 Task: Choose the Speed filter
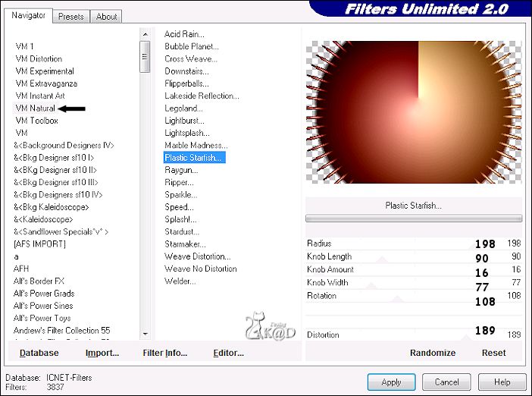click(179, 207)
